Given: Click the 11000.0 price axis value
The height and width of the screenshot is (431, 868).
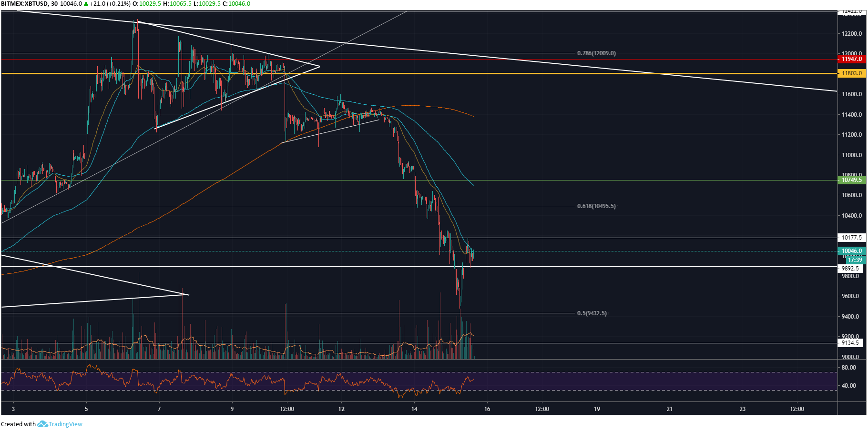Looking at the screenshot, I should (852, 155).
